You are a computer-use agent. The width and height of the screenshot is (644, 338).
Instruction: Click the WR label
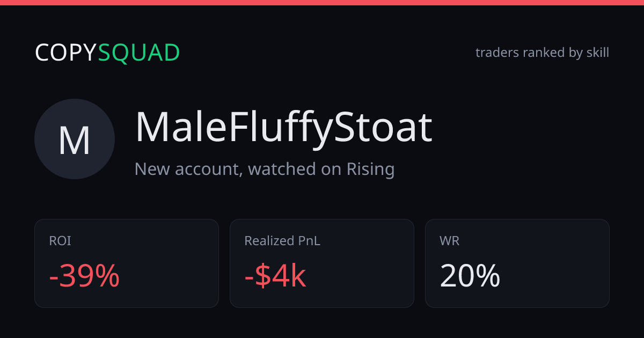[x=449, y=241]
